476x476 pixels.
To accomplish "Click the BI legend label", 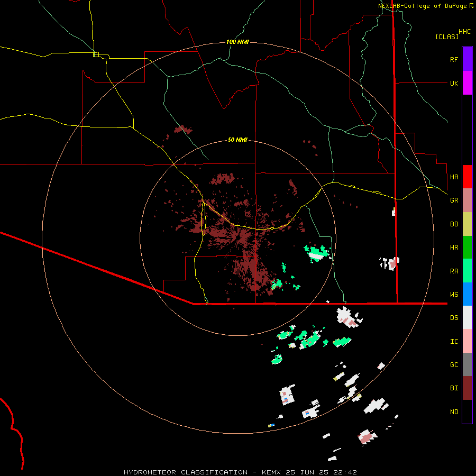I will 454,388.
